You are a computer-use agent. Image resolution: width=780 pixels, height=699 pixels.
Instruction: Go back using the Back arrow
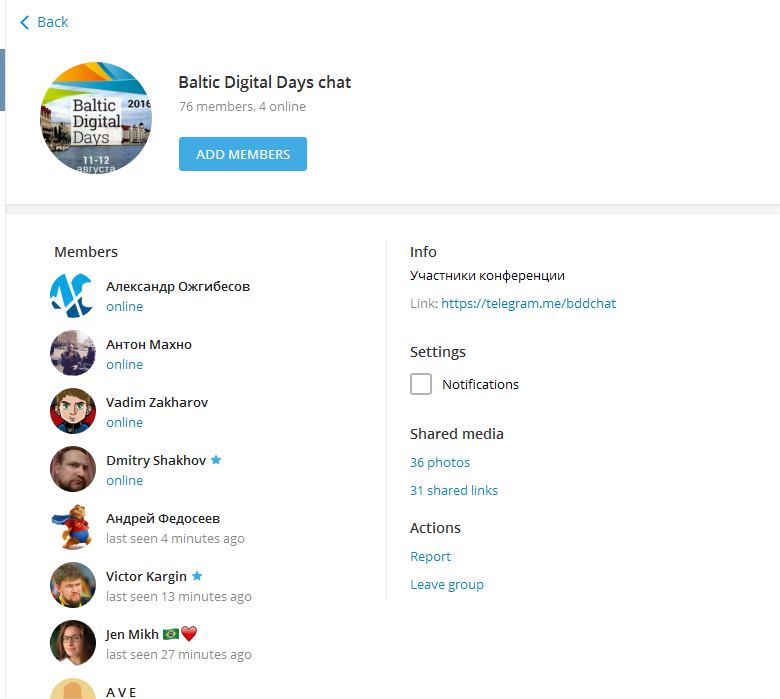tap(24, 22)
